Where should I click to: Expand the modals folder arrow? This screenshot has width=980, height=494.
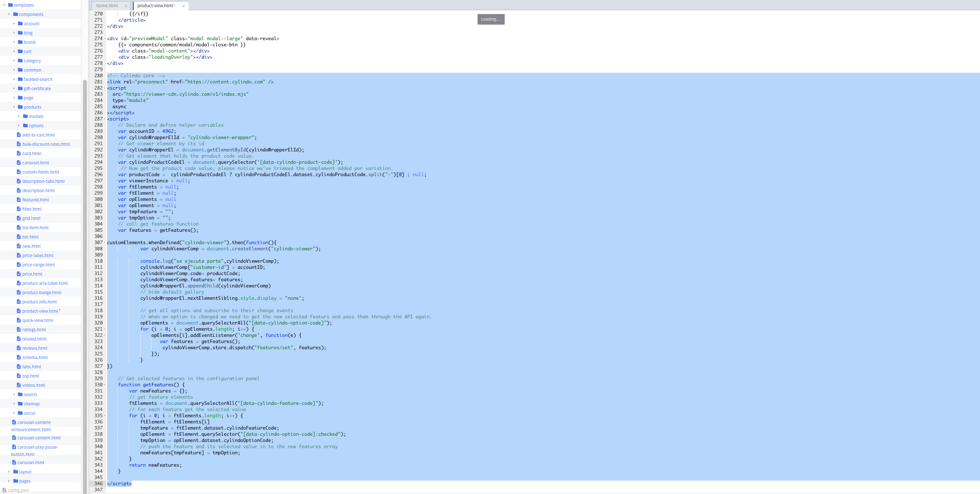pos(19,116)
